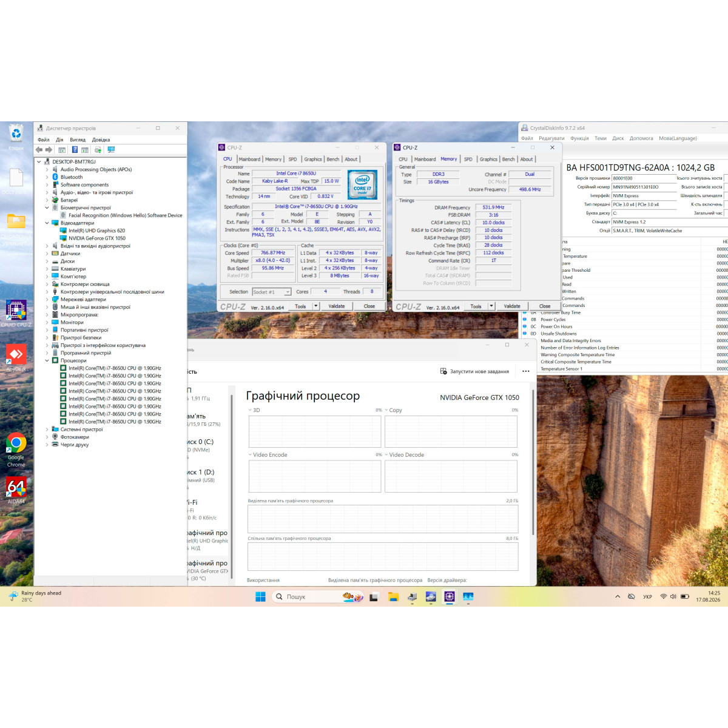Viewport: 728px width, 728px height.
Task: Click the weather widget Rainy days ahead
Action: point(35,596)
